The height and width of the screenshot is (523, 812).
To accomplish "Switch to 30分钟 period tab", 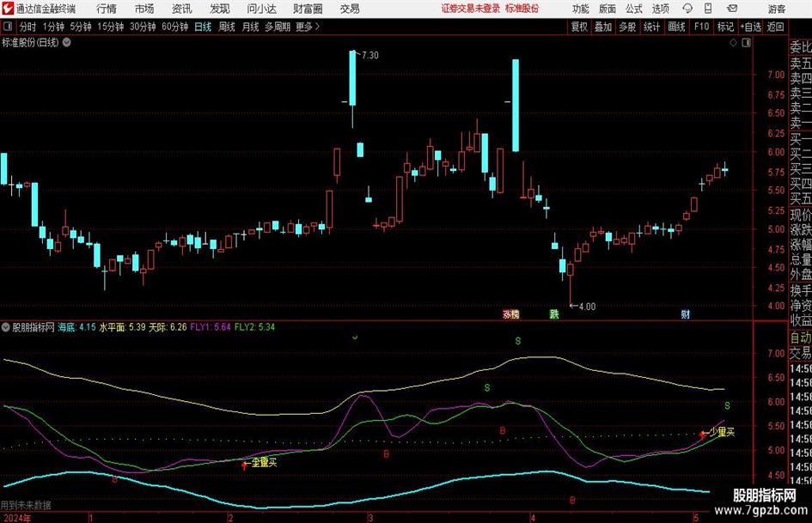I will coord(143,27).
